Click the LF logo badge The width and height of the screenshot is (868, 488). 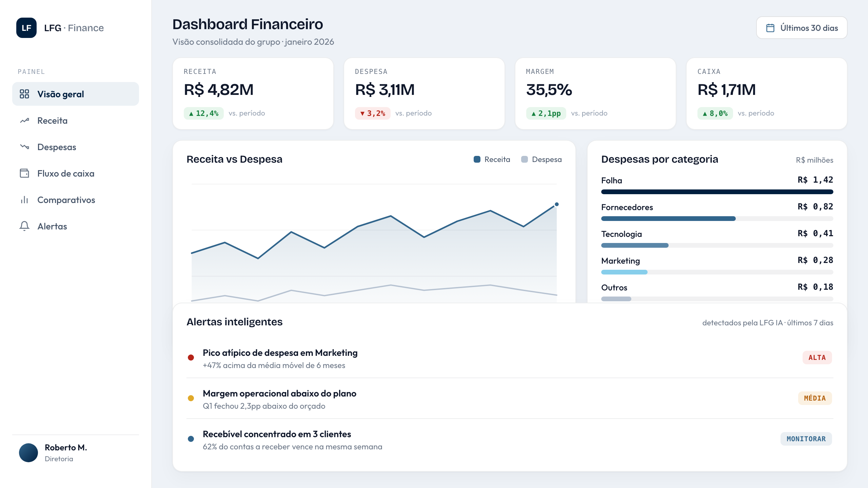point(26,28)
